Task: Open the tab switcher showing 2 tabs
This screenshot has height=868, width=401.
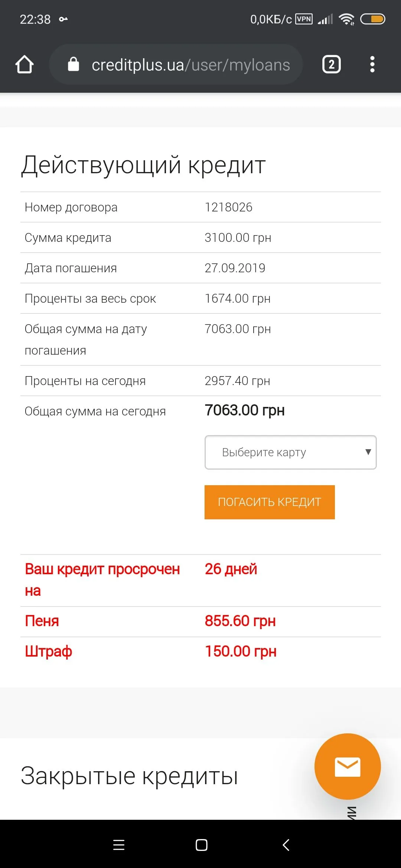Action: coord(331,65)
